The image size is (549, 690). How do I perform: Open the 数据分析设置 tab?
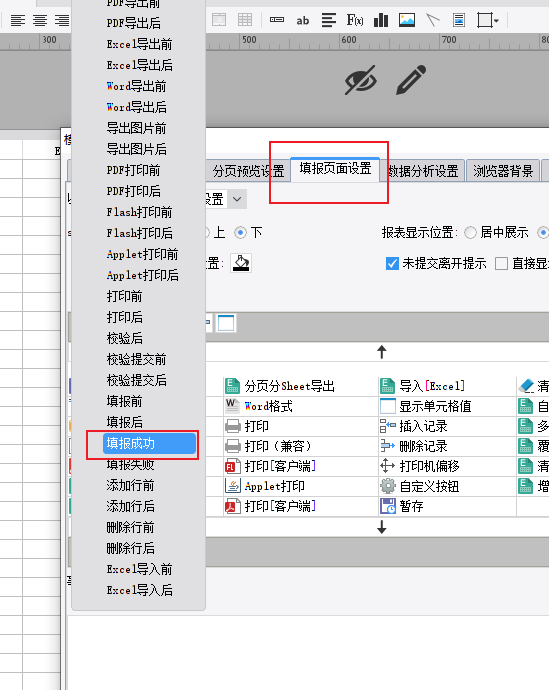(x=423, y=171)
